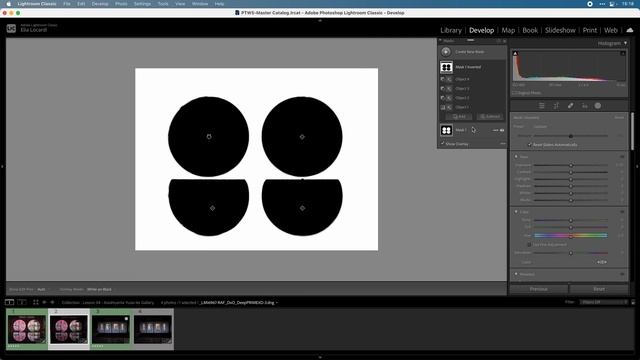The width and height of the screenshot is (640, 360).
Task: Click the Subtract button in Masks panel
Action: click(x=490, y=117)
